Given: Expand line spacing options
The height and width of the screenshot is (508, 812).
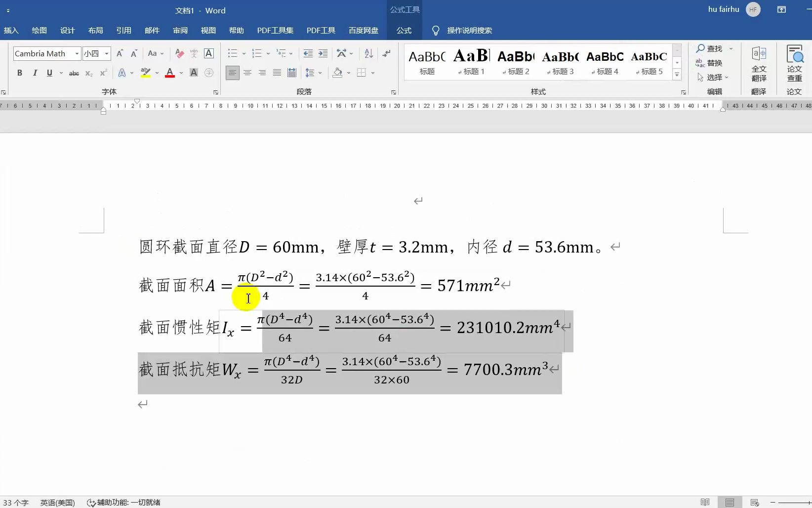Looking at the screenshot, I should (x=320, y=73).
